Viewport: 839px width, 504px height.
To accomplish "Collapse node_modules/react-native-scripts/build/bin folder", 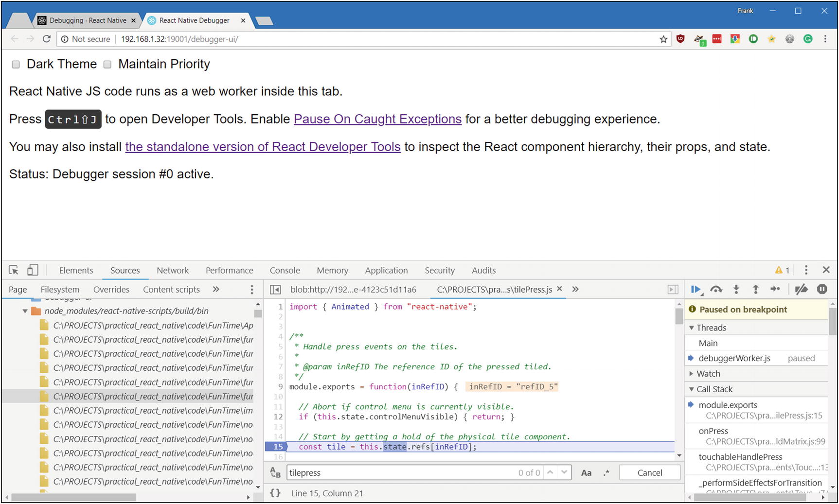I will [25, 311].
